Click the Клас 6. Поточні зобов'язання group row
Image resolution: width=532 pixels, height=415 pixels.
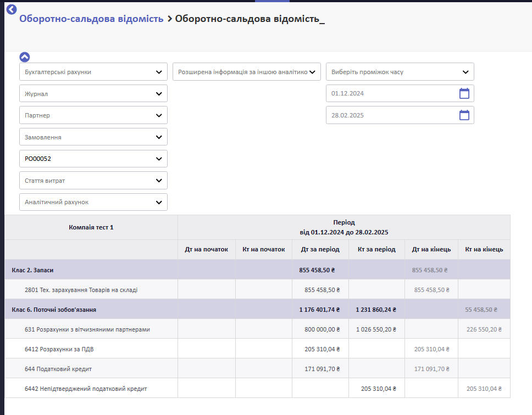[258, 309]
